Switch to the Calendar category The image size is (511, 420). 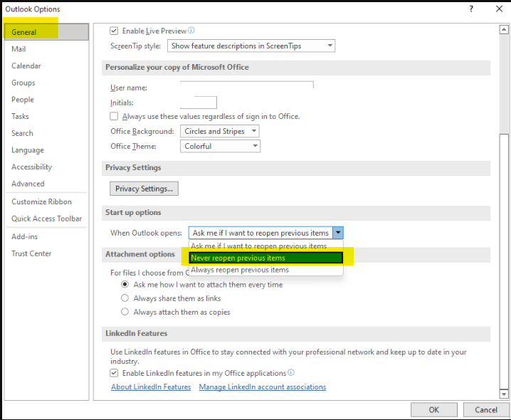click(x=46, y=66)
